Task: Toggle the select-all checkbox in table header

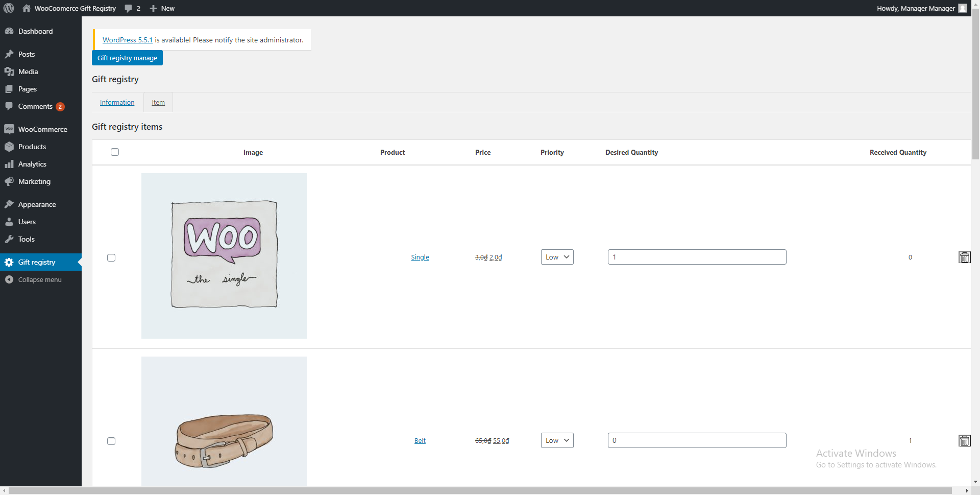Action: pos(115,152)
